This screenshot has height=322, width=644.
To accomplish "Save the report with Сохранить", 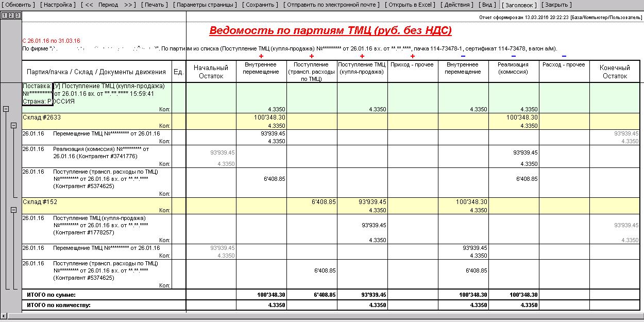I will pos(260,5).
